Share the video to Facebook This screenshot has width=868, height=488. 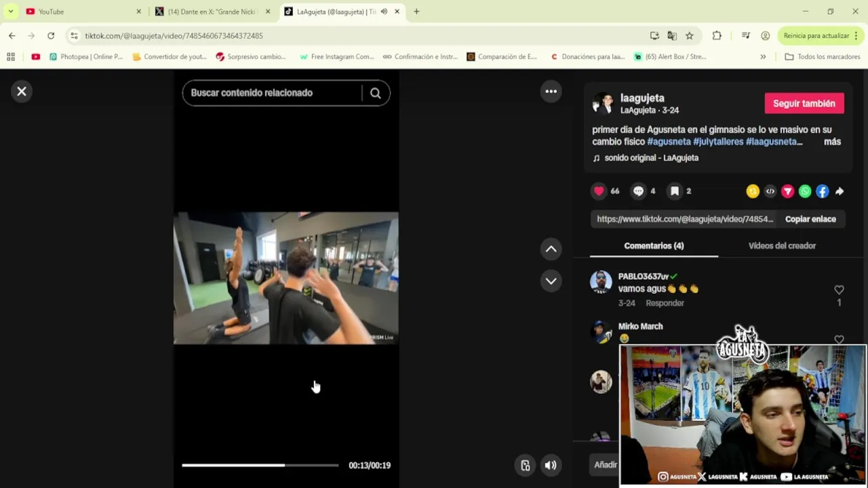(822, 192)
